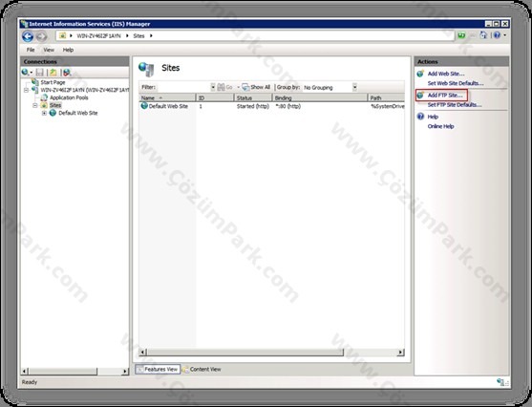Expand the Default Web Site tree node
Image resolution: width=532 pixels, height=407 pixels.
(x=44, y=114)
